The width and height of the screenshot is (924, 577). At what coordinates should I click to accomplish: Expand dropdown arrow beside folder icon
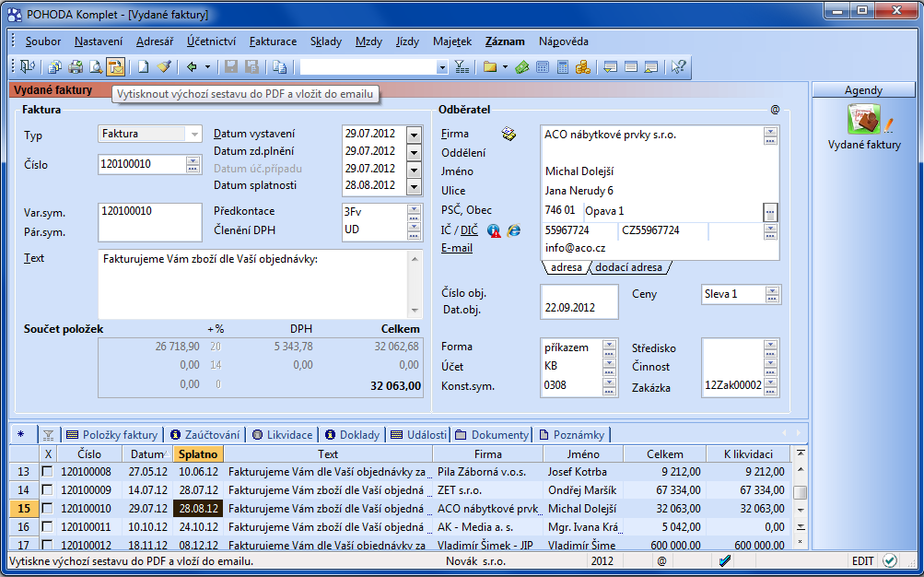pos(505,67)
